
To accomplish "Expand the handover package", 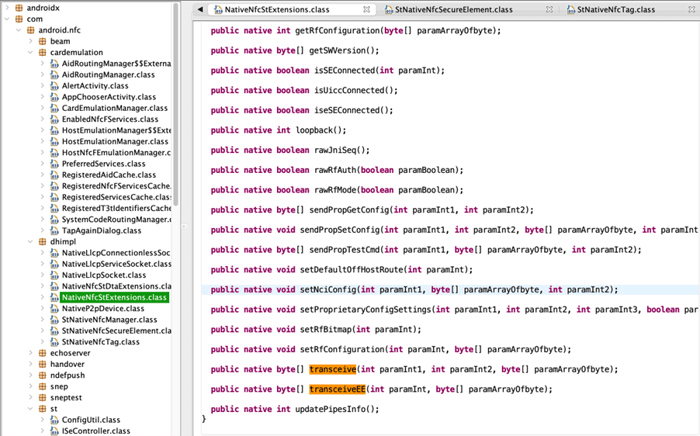I will click(30, 364).
